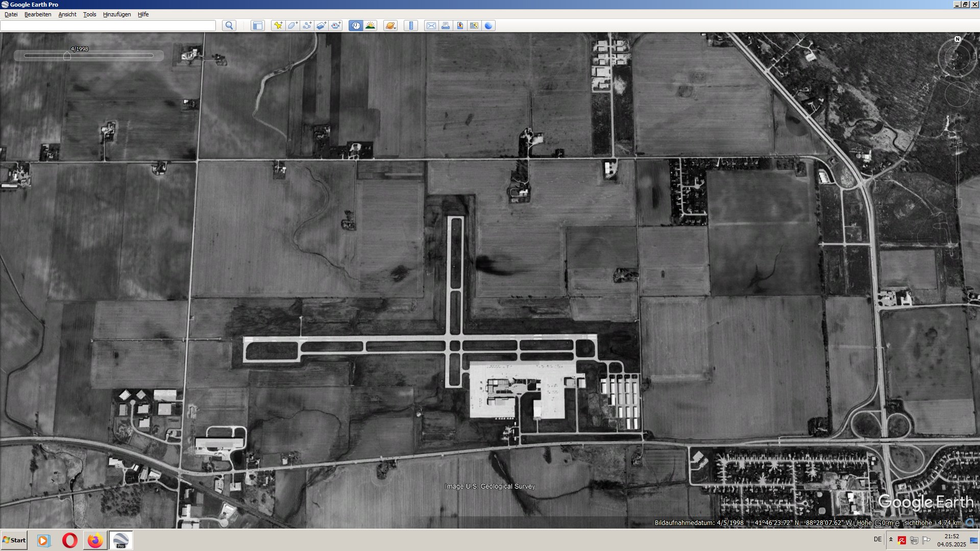
Task: Click the search magnifier button
Action: click(229, 26)
